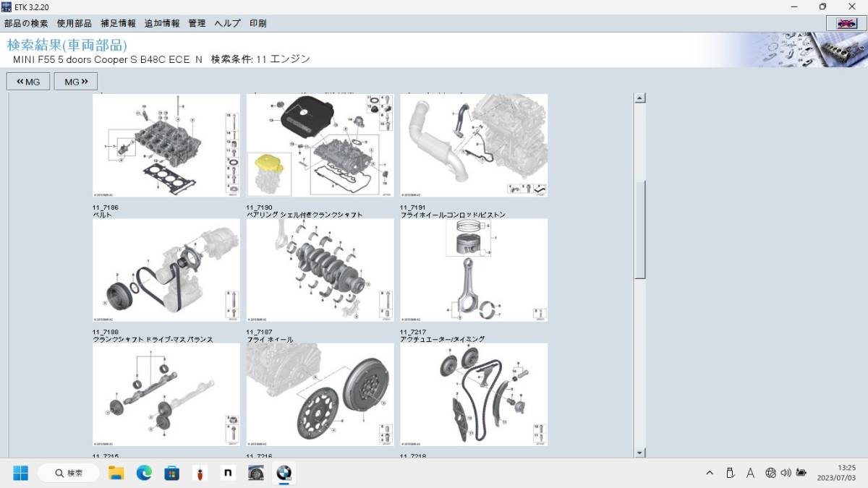Open the red pen app on taskbar
Image resolution: width=868 pixels, height=488 pixels.
(x=200, y=473)
